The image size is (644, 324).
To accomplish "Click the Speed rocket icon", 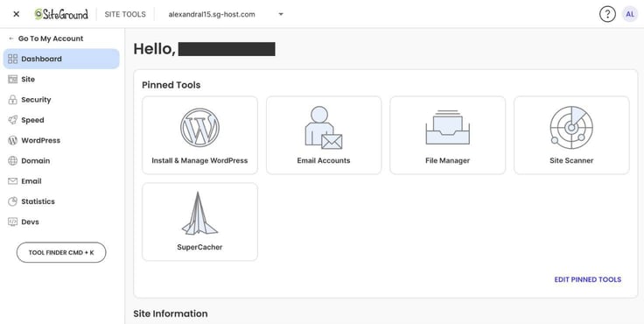I will click(13, 120).
